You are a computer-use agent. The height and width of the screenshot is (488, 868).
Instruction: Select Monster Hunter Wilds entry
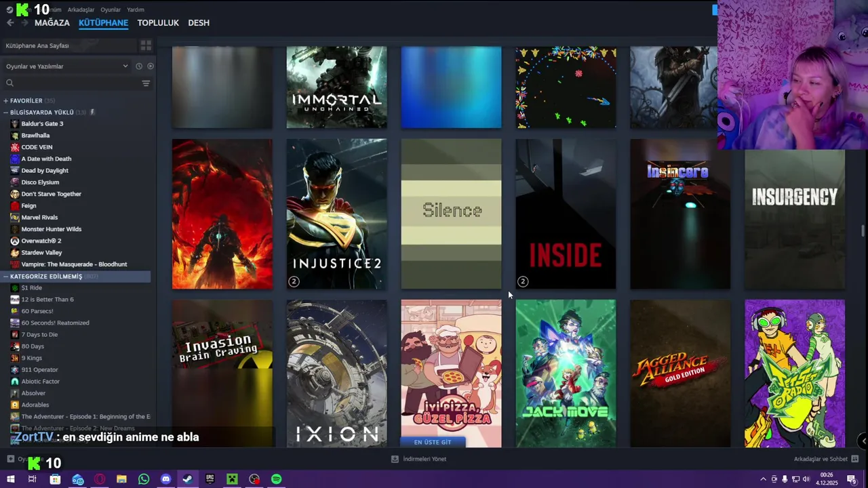coord(51,229)
